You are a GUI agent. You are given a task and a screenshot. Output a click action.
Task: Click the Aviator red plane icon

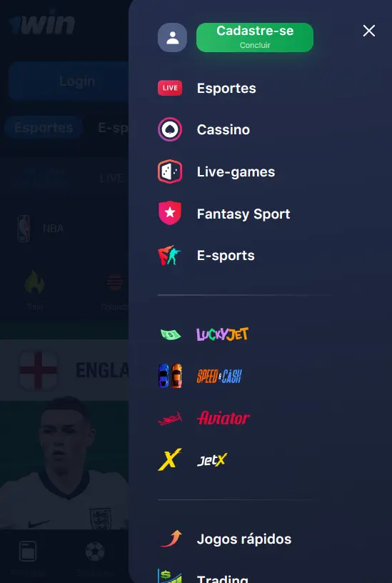coord(170,418)
